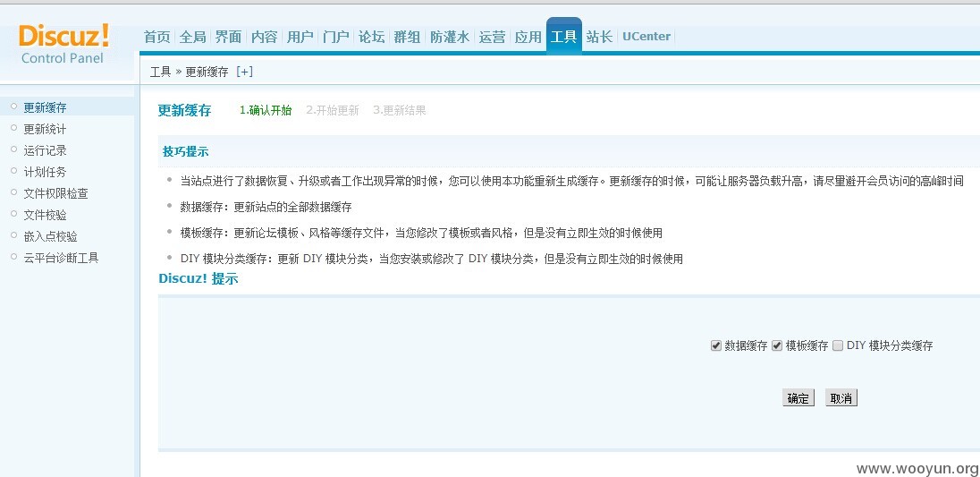The image size is (980, 477).
Task: Click the 确定 button
Action: coord(798,398)
